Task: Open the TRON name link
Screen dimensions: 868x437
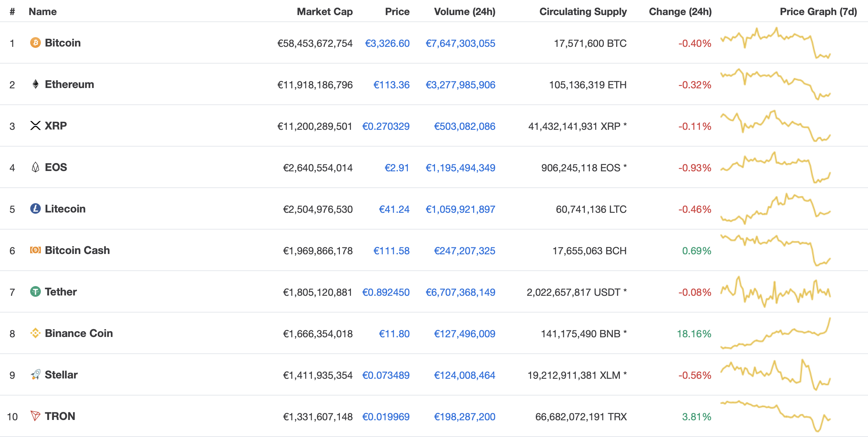Action: click(x=60, y=416)
